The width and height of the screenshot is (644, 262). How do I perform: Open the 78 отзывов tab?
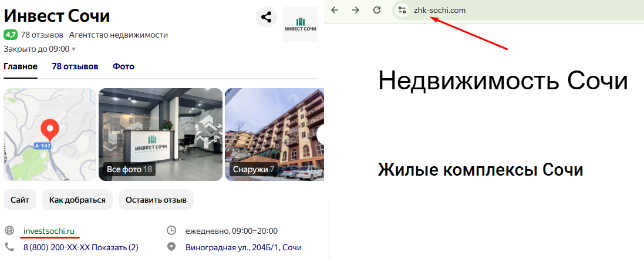point(75,66)
